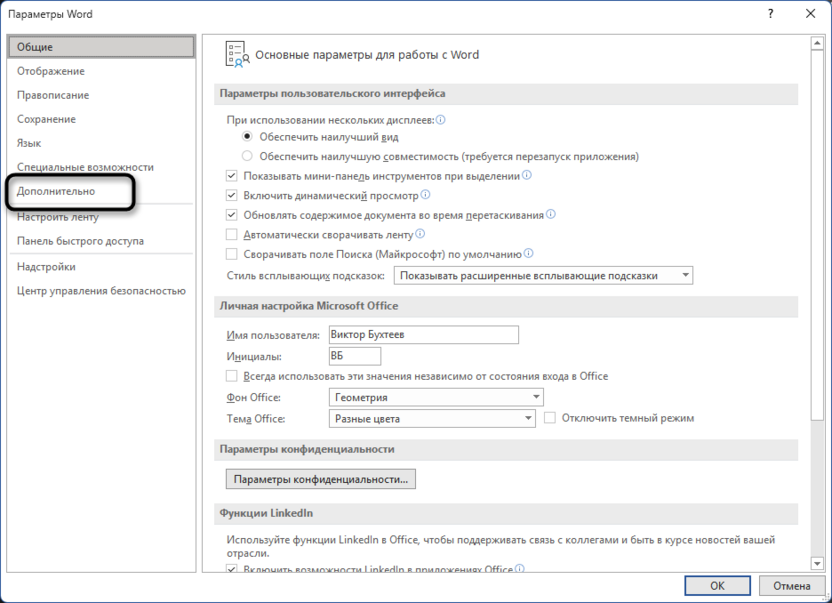This screenshot has width=832, height=603.
Task: Close the Параметры Word dialog with X
Action: tap(810, 14)
